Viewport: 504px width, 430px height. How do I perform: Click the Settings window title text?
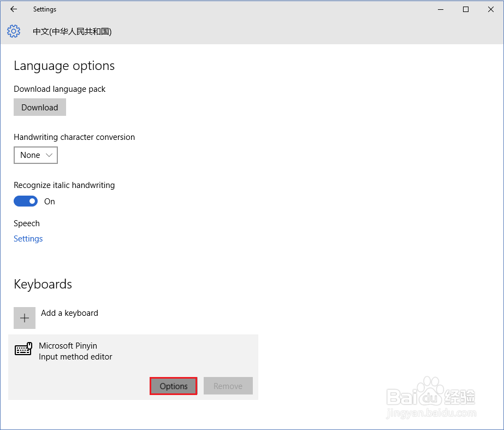point(45,9)
